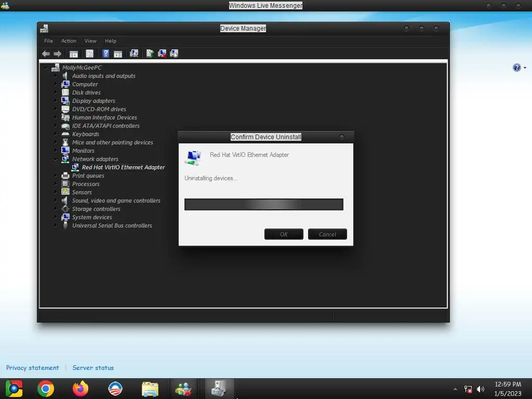This screenshot has height=399, width=532.
Task: Select the Keyboards tree item
Action: click(86, 134)
